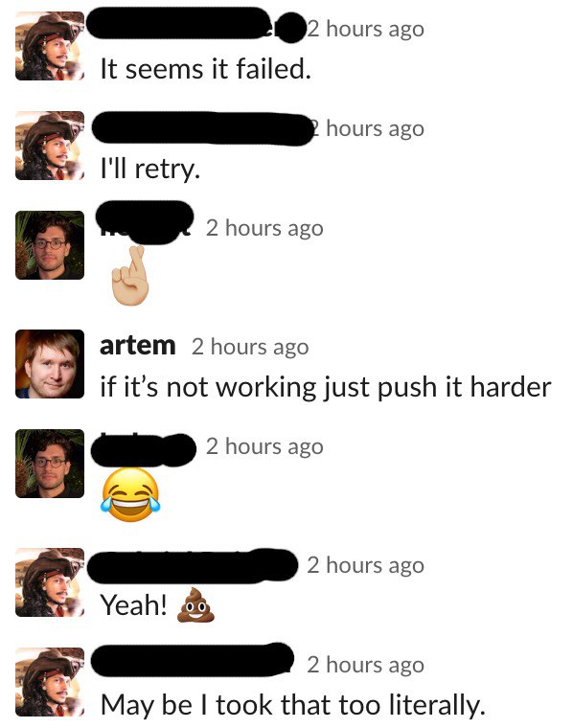Click pirate avatar next to "It seems it failed."

coord(50,46)
